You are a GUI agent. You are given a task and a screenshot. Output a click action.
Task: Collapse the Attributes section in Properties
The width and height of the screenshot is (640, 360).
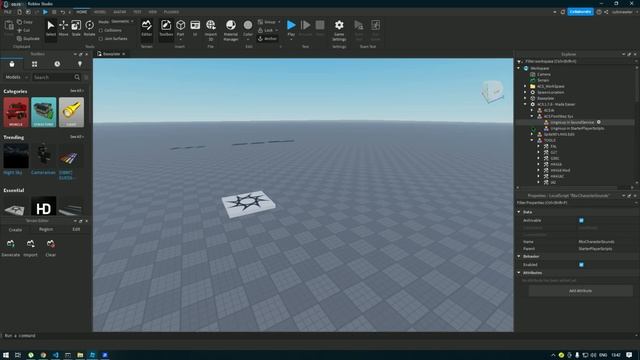click(519, 273)
